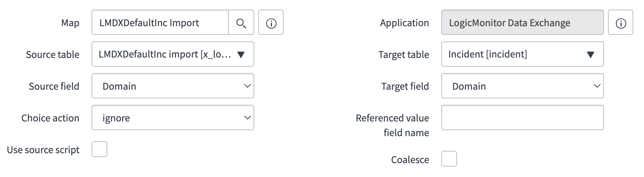
Task: Click the Use source script label
Action: click(x=43, y=150)
